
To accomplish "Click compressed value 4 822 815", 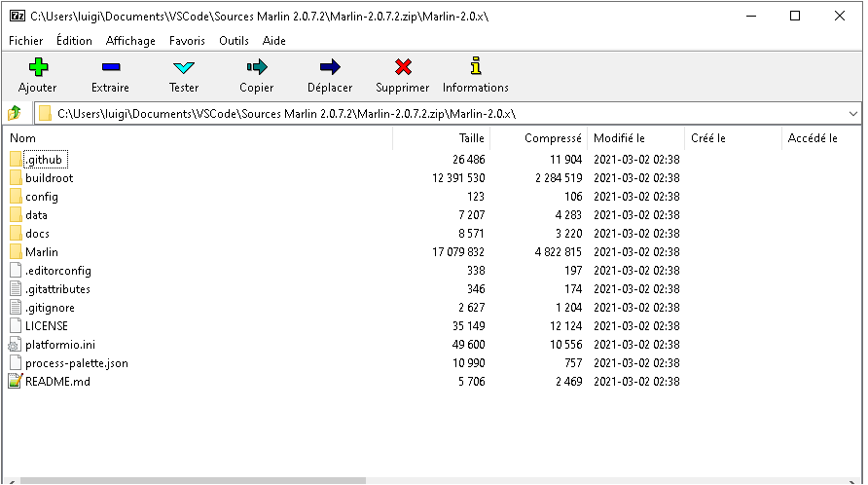I will click(559, 252).
